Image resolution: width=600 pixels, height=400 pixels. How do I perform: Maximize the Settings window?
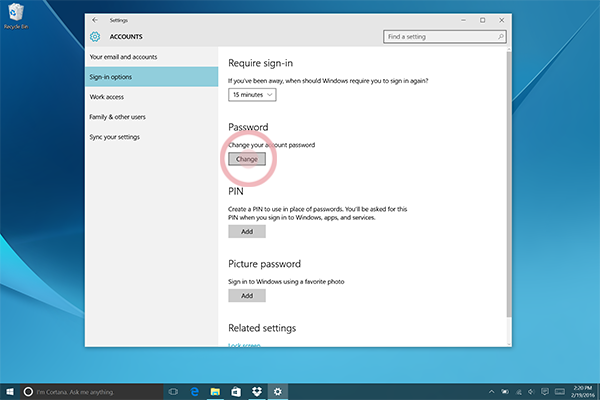point(483,20)
